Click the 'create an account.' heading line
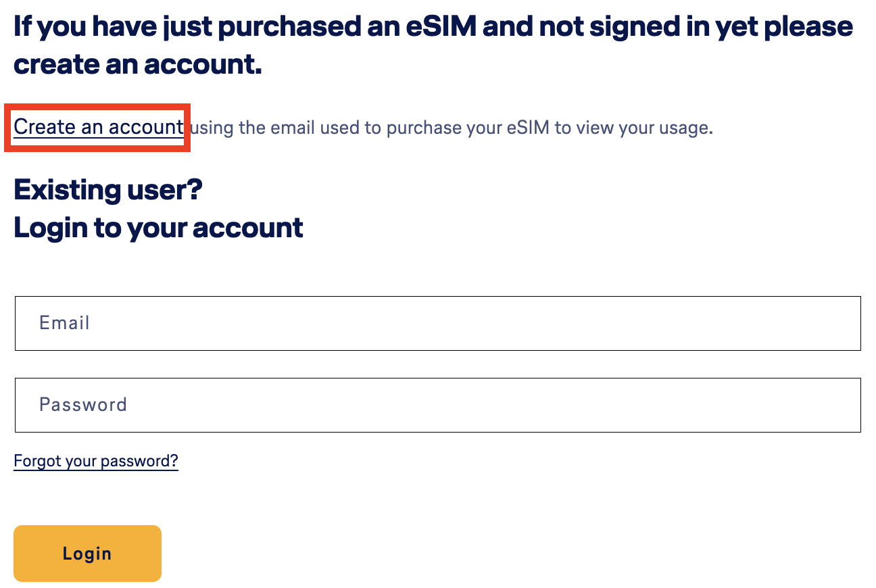The image size is (876, 588). pos(137,65)
